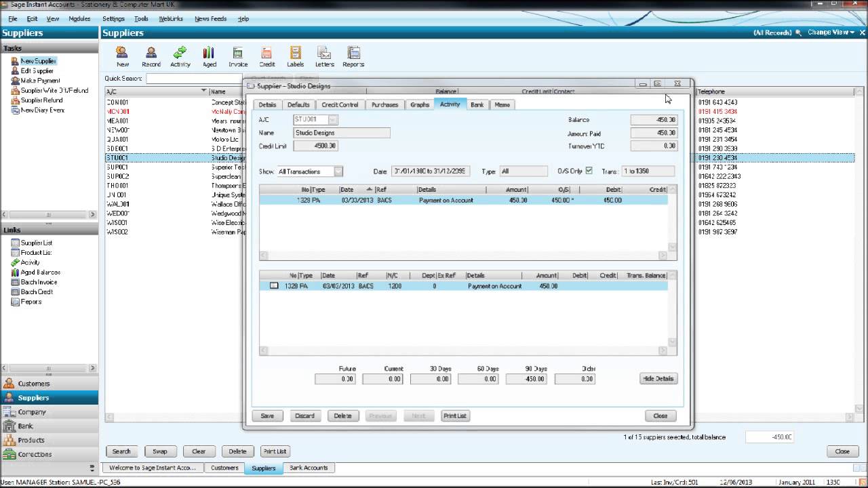Click the Credit Limit field

click(x=315, y=146)
